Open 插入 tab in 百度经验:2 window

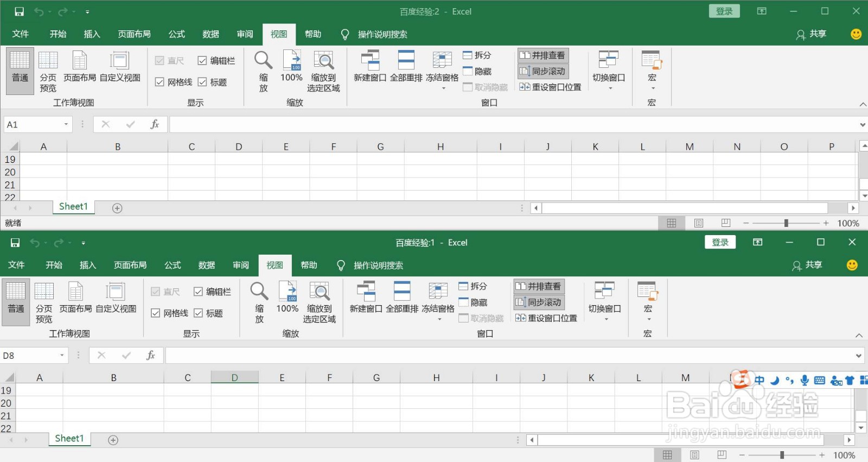pos(92,34)
